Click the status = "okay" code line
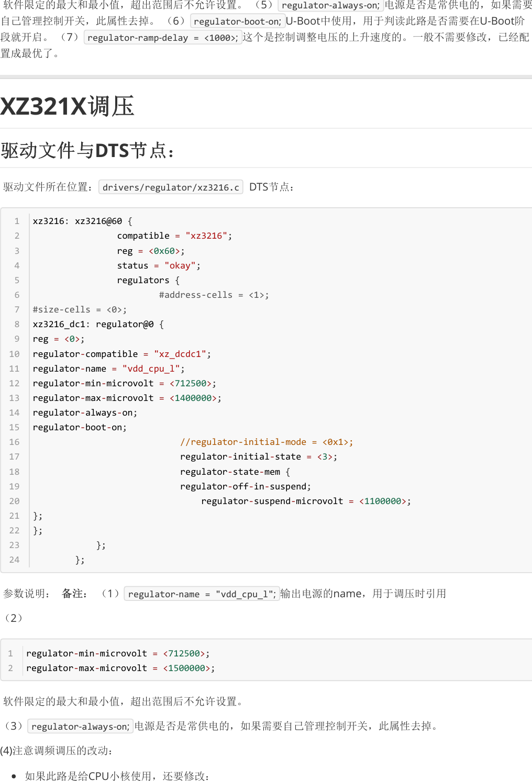 [x=158, y=266]
